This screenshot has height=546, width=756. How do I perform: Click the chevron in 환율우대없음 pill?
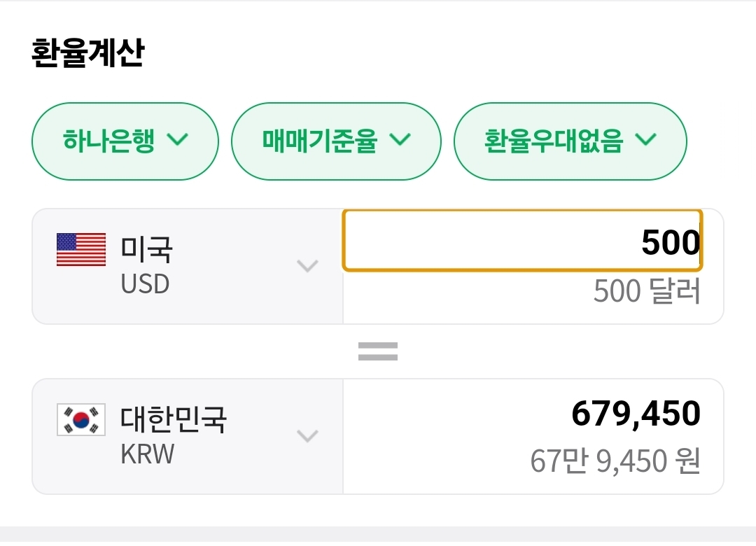[x=646, y=140]
